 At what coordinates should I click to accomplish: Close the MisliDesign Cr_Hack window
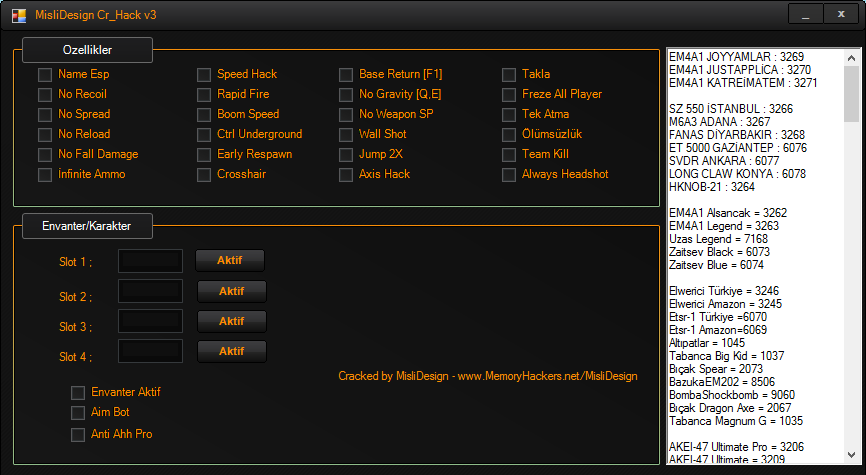pyautogui.click(x=841, y=14)
